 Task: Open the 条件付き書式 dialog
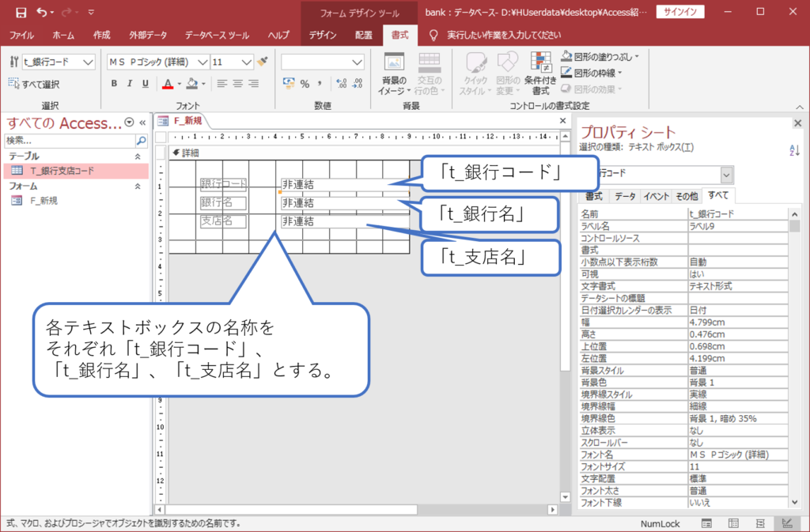tap(540, 74)
